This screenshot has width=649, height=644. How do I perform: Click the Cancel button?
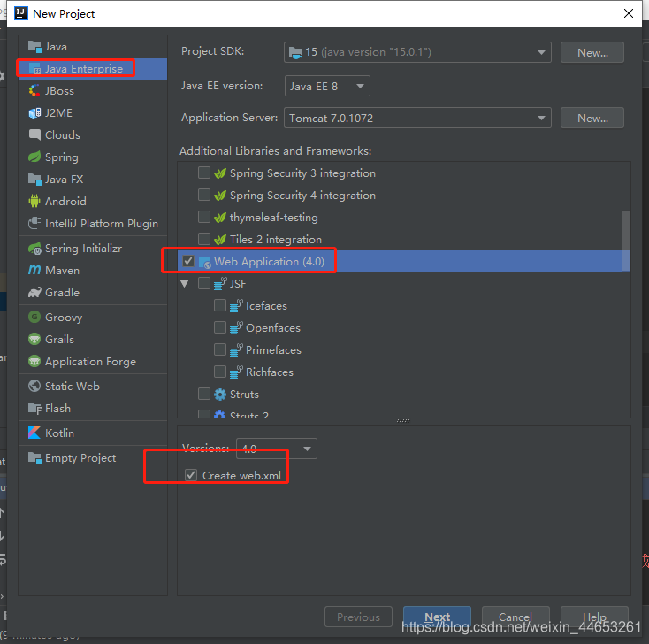coord(515,617)
